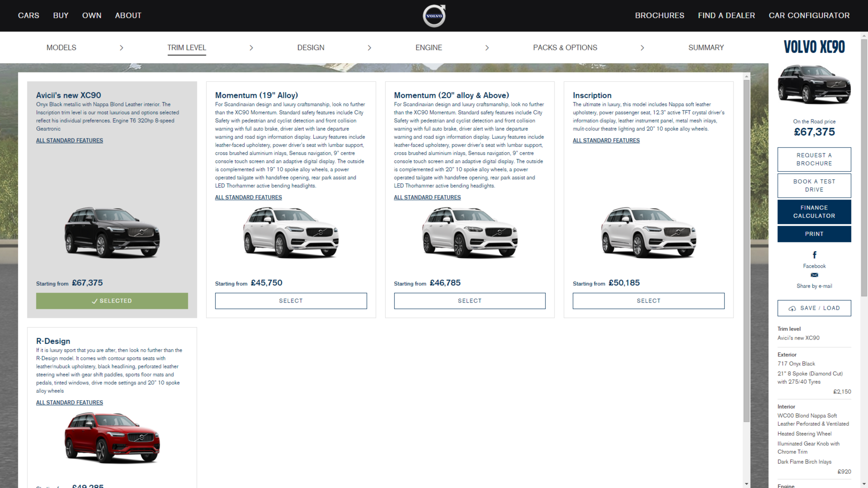View all standard features for Avicii's XC90

point(69,140)
